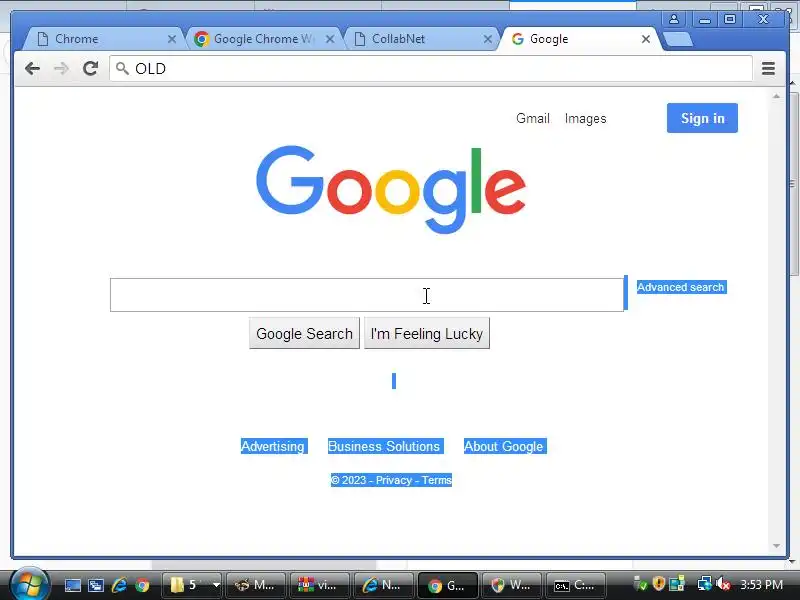Click the yellow security shield tray icon
Image resolution: width=800 pixels, height=600 pixels.
[659, 584]
